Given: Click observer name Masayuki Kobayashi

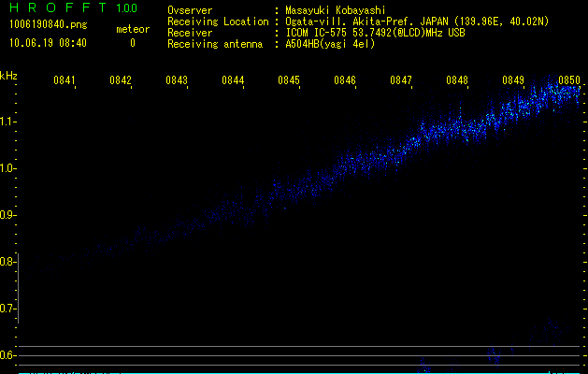Looking at the screenshot, I should click(x=336, y=10).
